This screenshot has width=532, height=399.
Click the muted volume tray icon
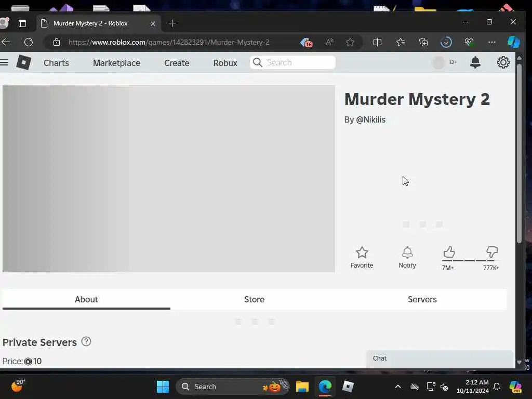pos(444,387)
